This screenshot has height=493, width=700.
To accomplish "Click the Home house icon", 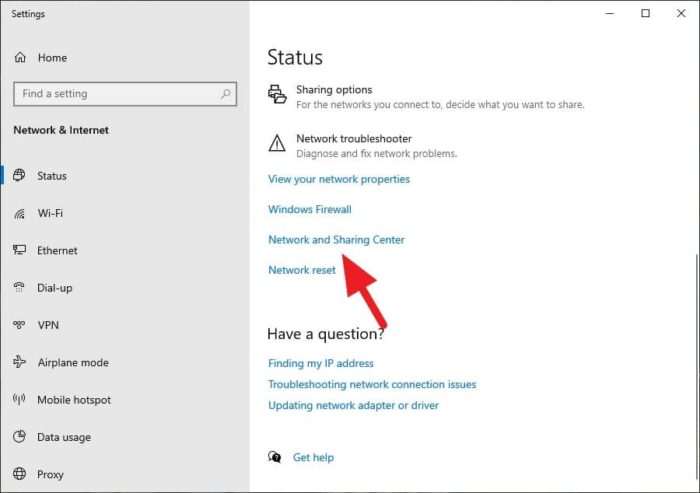I will [x=20, y=57].
